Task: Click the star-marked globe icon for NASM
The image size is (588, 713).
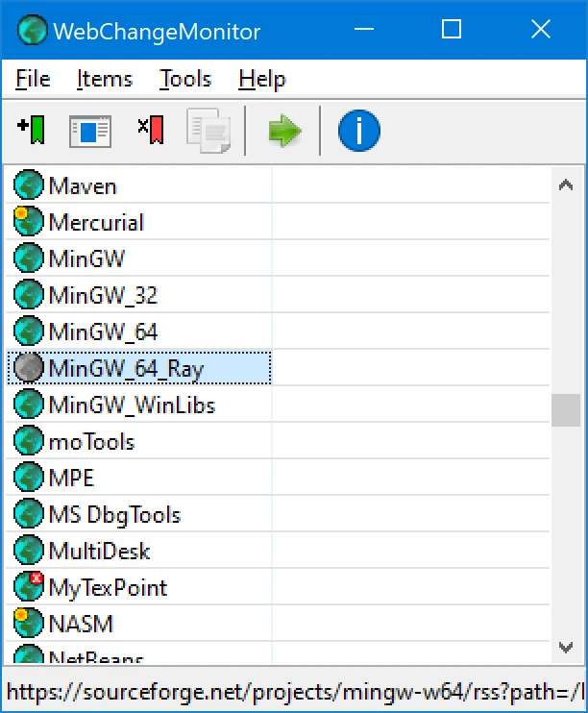Action: pos(28,623)
